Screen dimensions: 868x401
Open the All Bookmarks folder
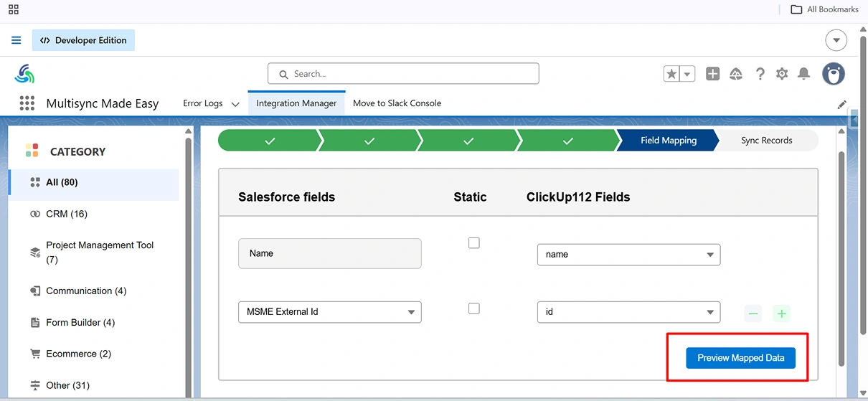[824, 9]
